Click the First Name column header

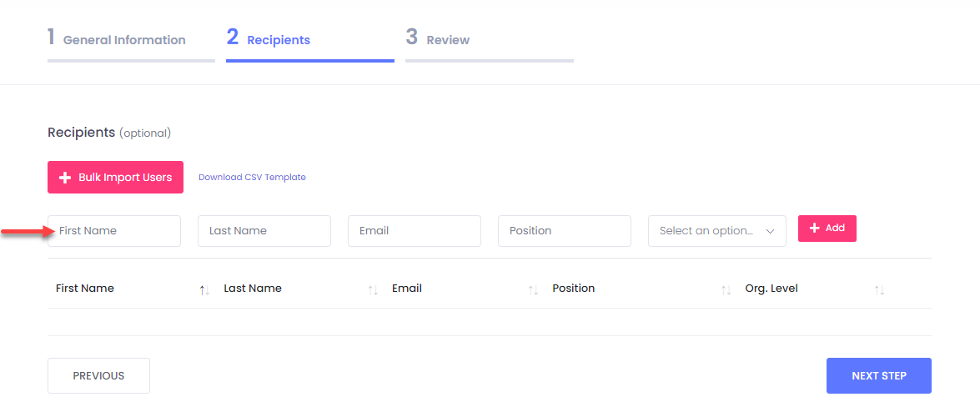coord(85,289)
